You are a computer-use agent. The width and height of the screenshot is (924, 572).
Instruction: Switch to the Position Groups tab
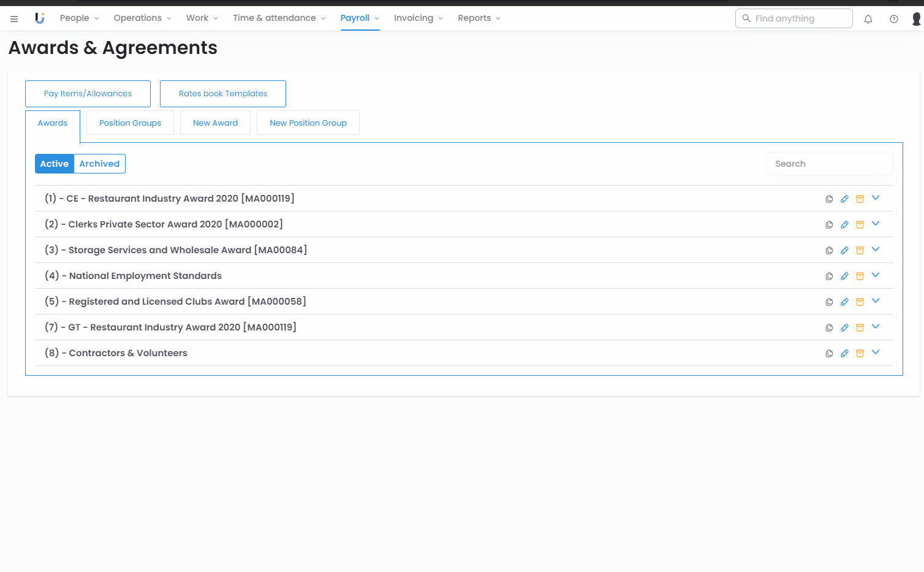click(x=130, y=123)
